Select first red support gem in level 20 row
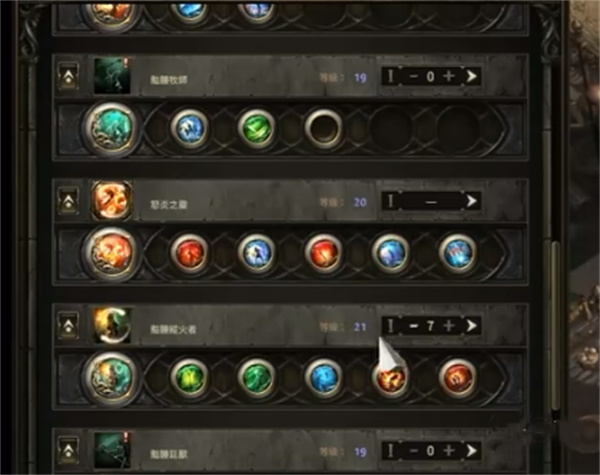Screen dimensions: 600x475 [189, 253]
